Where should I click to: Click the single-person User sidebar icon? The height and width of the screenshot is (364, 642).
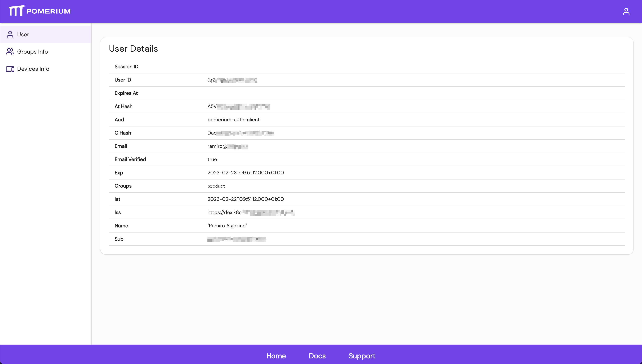point(10,35)
